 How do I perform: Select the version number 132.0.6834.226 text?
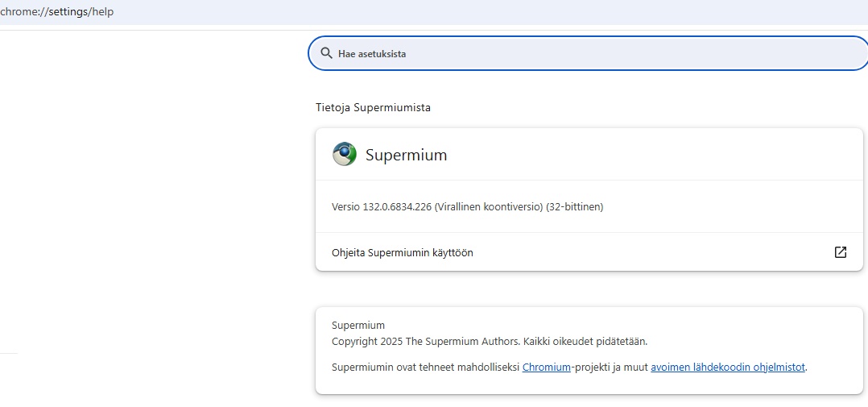tap(398, 207)
